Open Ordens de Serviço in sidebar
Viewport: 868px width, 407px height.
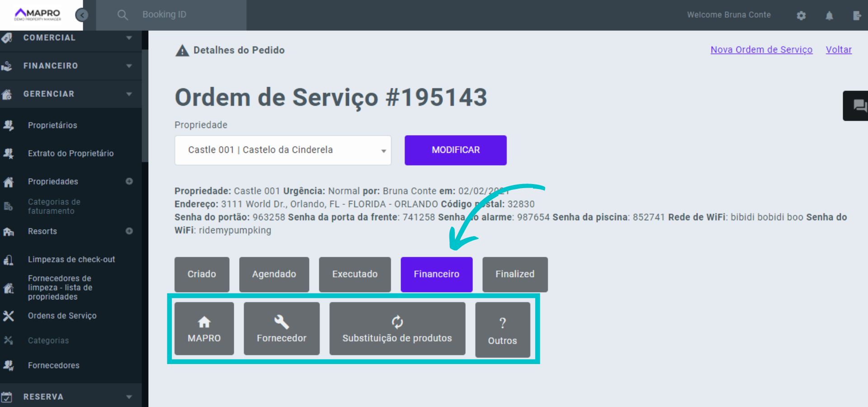click(62, 316)
